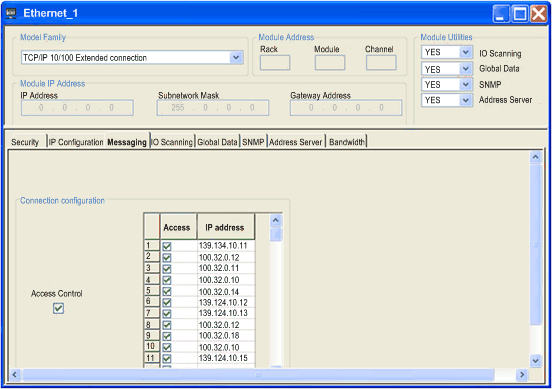Click the main panel scroll-up arrow

click(x=535, y=157)
